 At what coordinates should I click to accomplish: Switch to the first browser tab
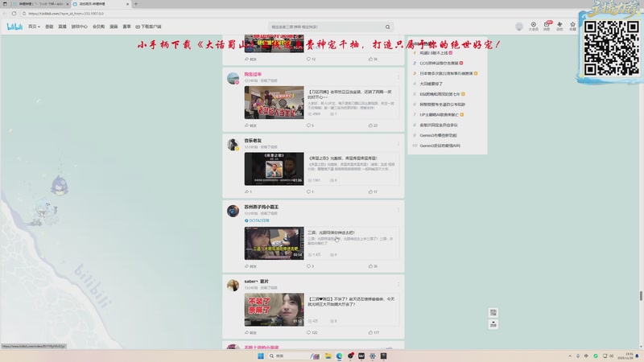40,4
